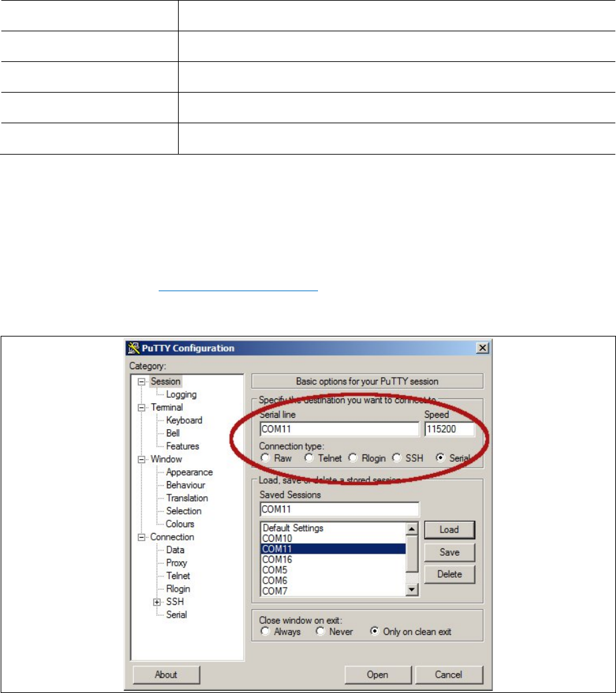Open the Colours settings category
This screenshot has height=693, width=616.
180,524
